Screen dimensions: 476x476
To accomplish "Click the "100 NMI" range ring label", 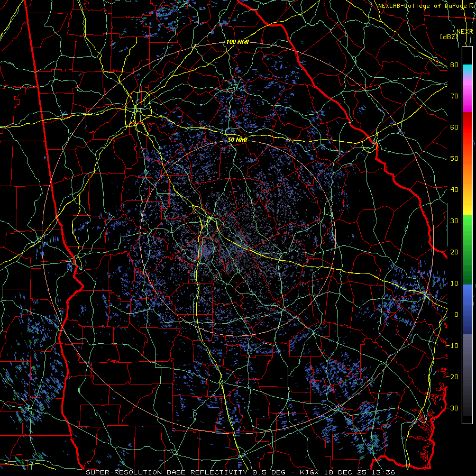I will tap(237, 42).
